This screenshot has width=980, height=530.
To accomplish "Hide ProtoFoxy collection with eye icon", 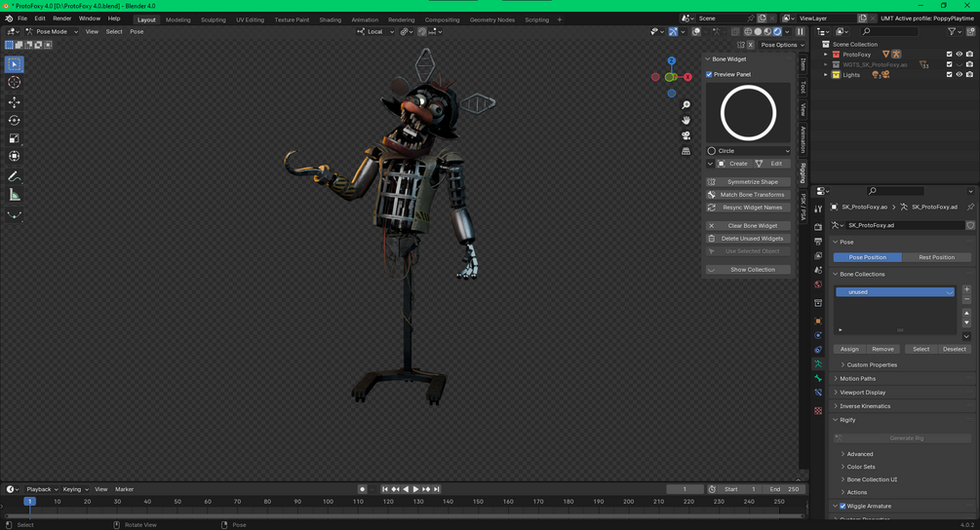I will pos(960,55).
